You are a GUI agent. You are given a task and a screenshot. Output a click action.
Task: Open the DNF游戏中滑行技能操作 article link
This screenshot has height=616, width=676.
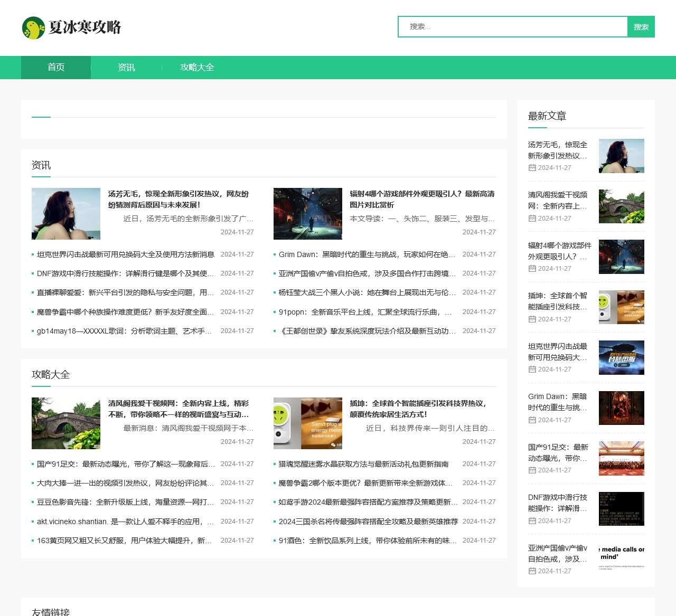coord(125,273)
